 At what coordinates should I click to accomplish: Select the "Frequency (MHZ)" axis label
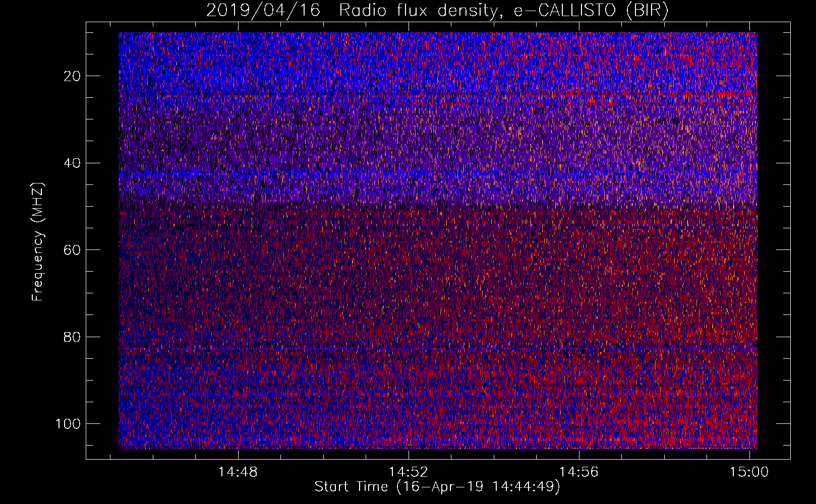click(38, 242)
